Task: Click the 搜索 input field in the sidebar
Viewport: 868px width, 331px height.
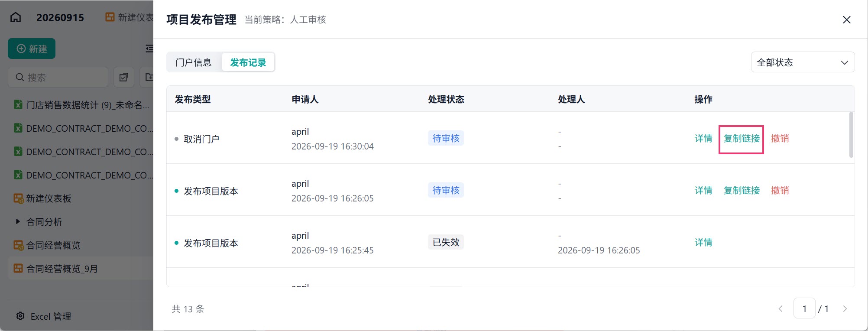Action: (58, 77)
